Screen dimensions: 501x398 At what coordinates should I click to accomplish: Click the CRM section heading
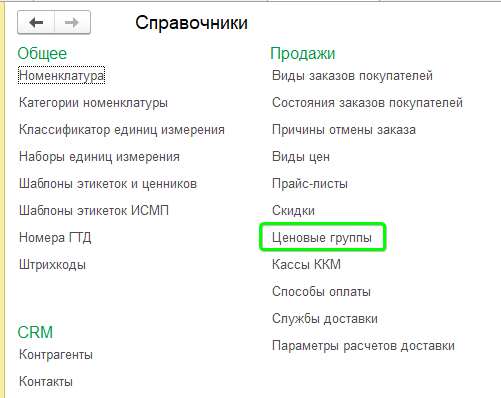pos(35,332)
